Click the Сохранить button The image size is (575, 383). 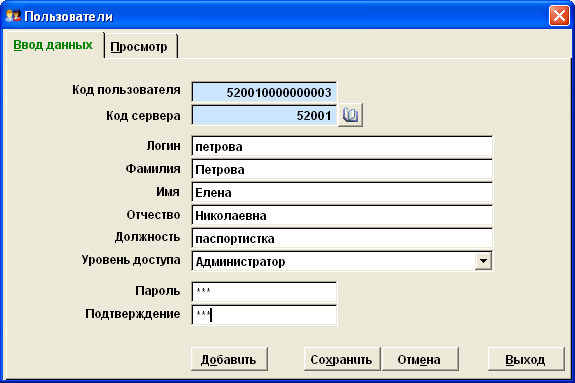point(342,360)
